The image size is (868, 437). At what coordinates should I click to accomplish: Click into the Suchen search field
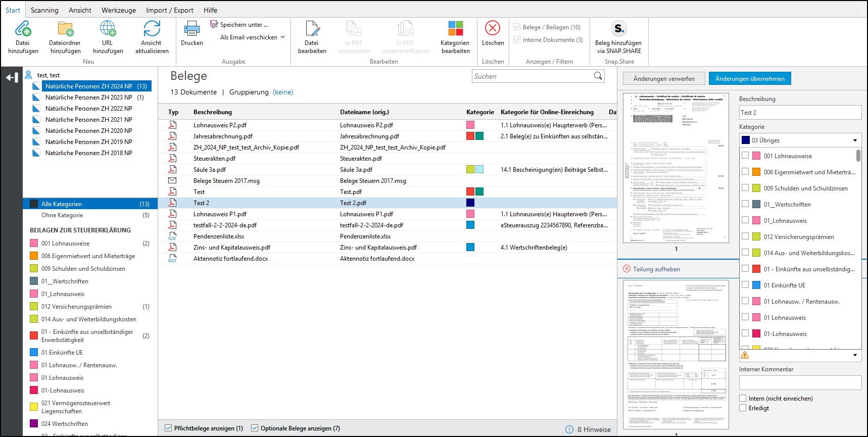coord(532,76)
